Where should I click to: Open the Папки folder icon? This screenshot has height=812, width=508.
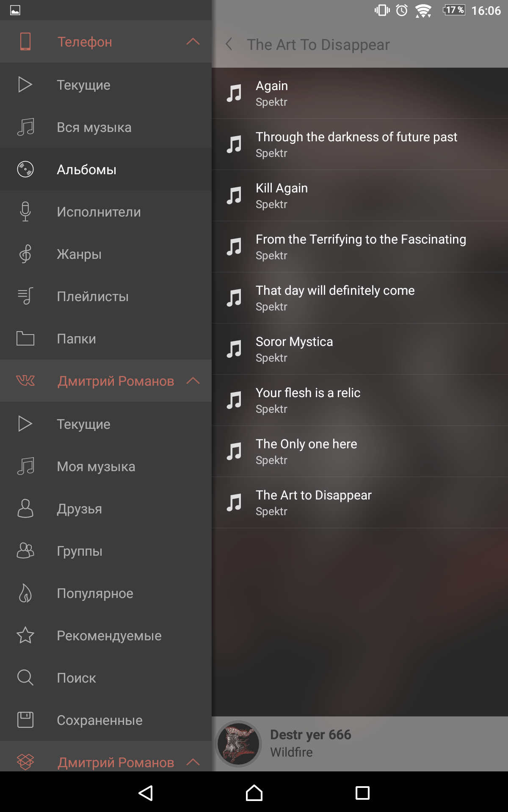pyautogui.click(x=25, y=338)
